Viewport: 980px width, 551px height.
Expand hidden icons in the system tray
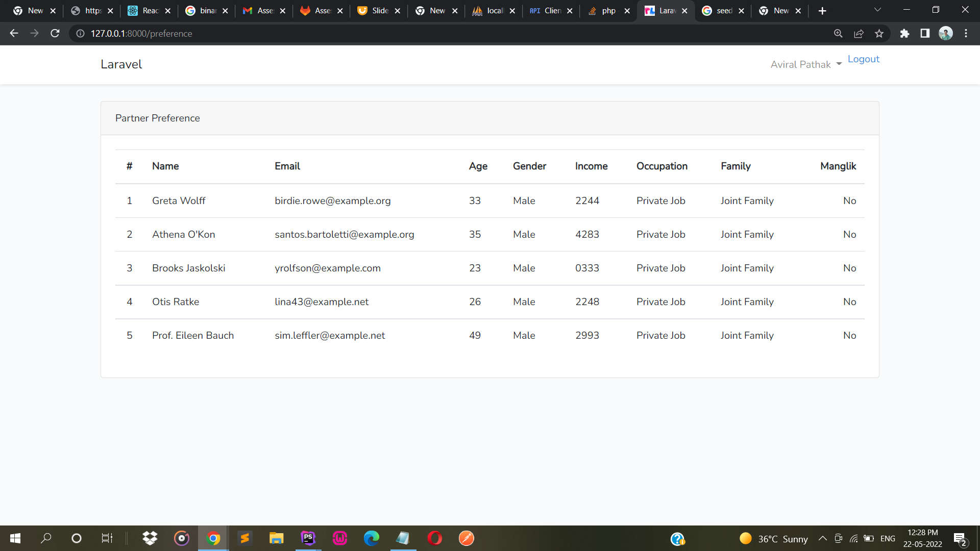coord(823,538)
